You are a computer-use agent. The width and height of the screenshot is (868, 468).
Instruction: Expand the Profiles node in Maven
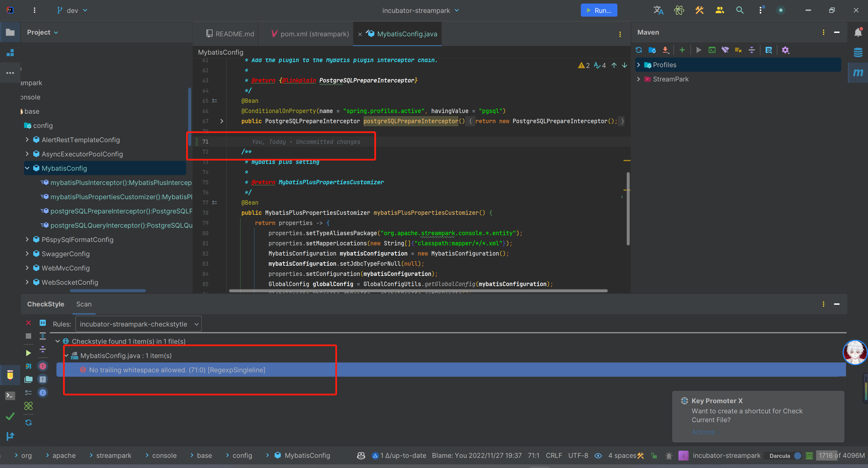click(639, 65)
